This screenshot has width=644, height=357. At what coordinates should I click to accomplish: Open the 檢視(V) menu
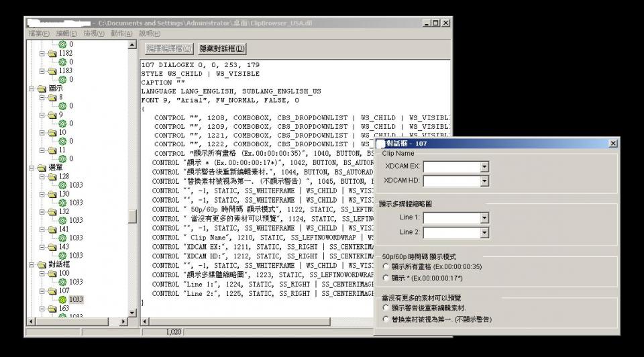pyautogui.click(x=94, y=34)
